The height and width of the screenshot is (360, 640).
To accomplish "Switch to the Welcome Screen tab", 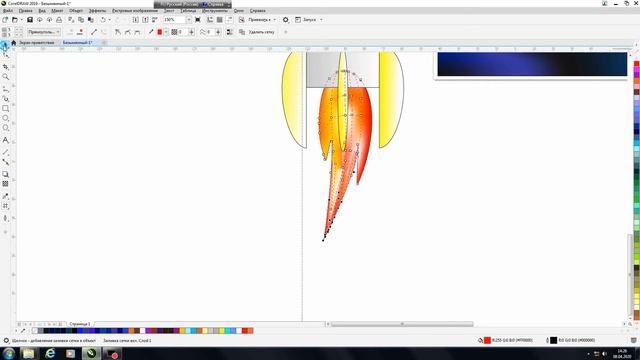I will tap(36, 42).
